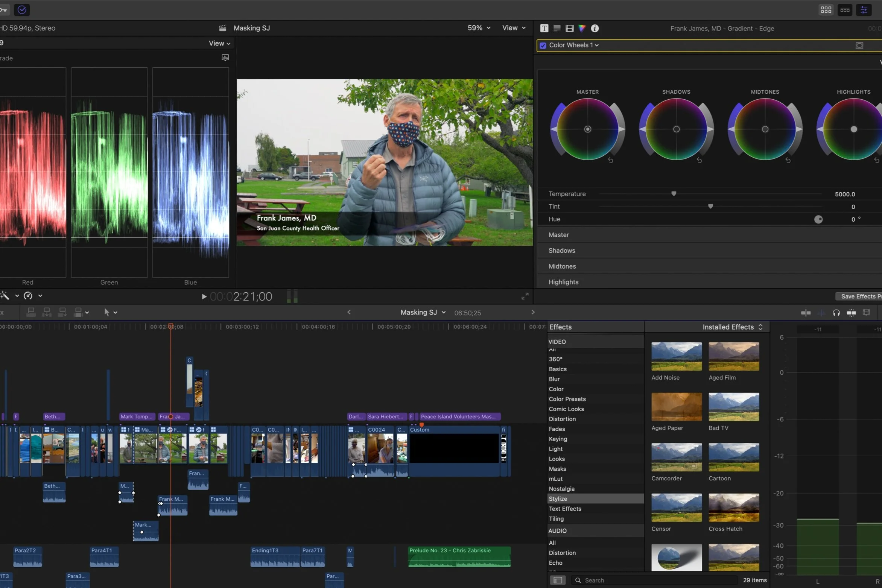Expand the Midtones section row
This screenshot has width=882, height=588.
[x=709, y=266]
